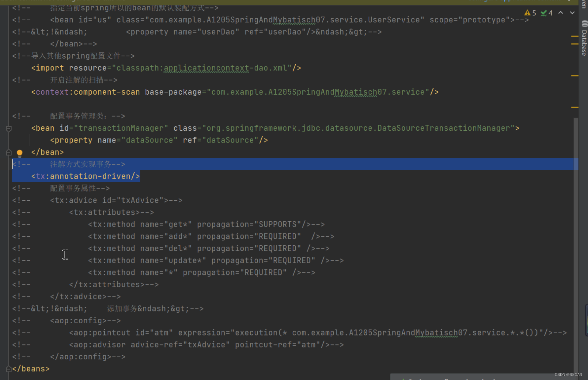Click the tx:annotation-driven tag line

click(86, 176)
